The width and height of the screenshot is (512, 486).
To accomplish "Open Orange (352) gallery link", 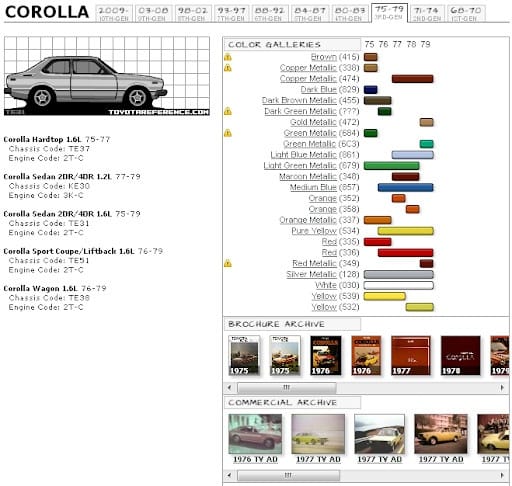I will (x=322, y=198).
